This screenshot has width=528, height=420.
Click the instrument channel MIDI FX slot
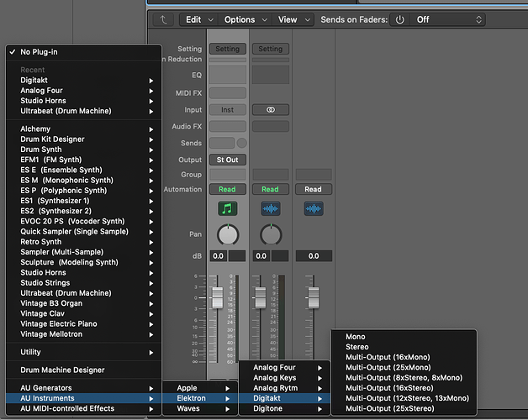tap(228, 93)
